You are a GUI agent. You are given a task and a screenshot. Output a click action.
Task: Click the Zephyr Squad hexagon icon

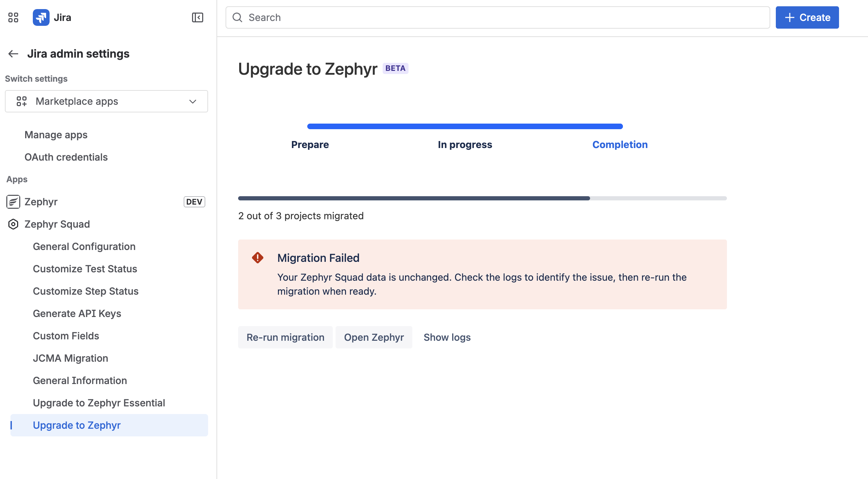click(13, 224)
